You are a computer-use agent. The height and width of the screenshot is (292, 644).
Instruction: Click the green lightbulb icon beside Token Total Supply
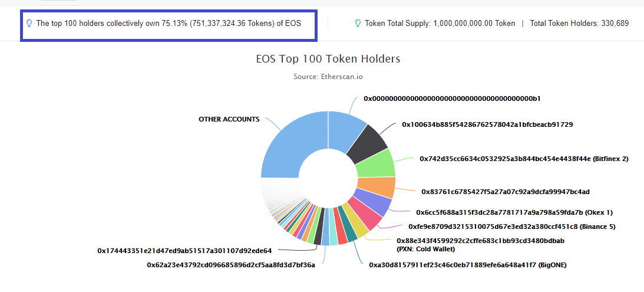[x=358, y=24]
